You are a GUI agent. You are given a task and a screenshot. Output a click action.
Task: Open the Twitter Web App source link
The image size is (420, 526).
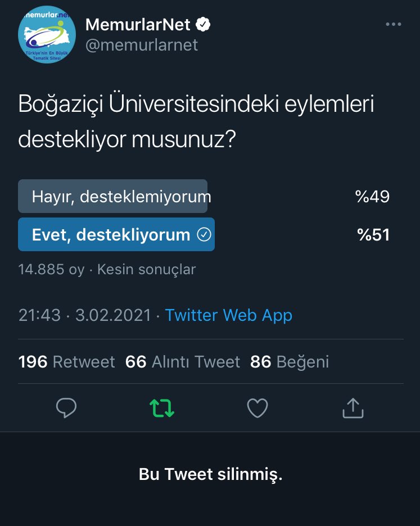pyautogui.click(x=228, y=315)
